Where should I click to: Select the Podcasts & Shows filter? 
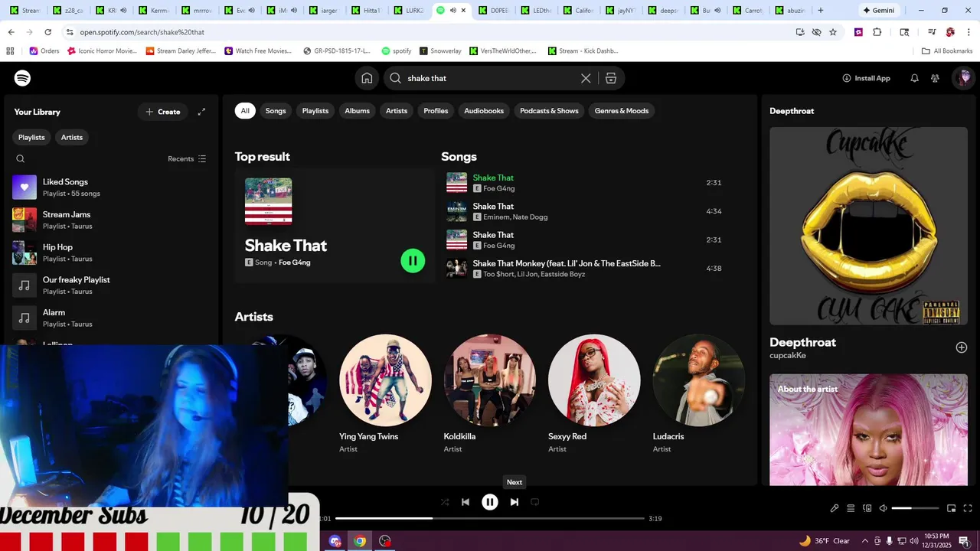click(x=549, y=111)
